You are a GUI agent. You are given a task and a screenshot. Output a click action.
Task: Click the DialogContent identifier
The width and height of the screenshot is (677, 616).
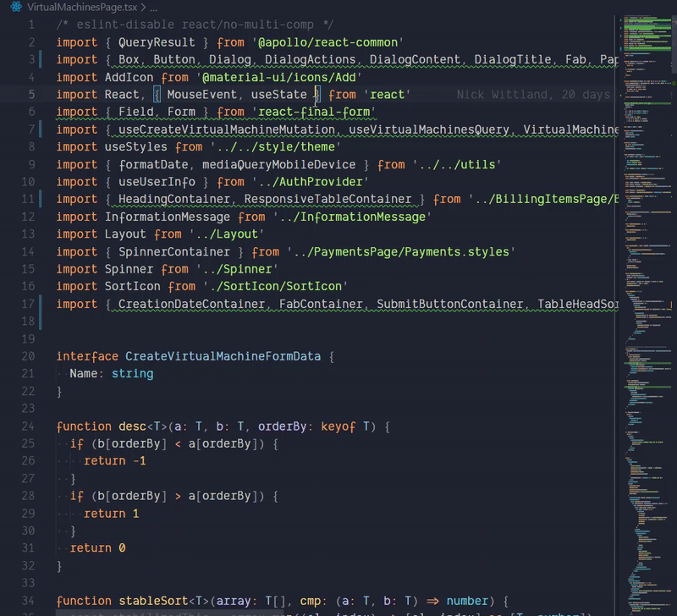pyautogui.click(x=415, y=59)
